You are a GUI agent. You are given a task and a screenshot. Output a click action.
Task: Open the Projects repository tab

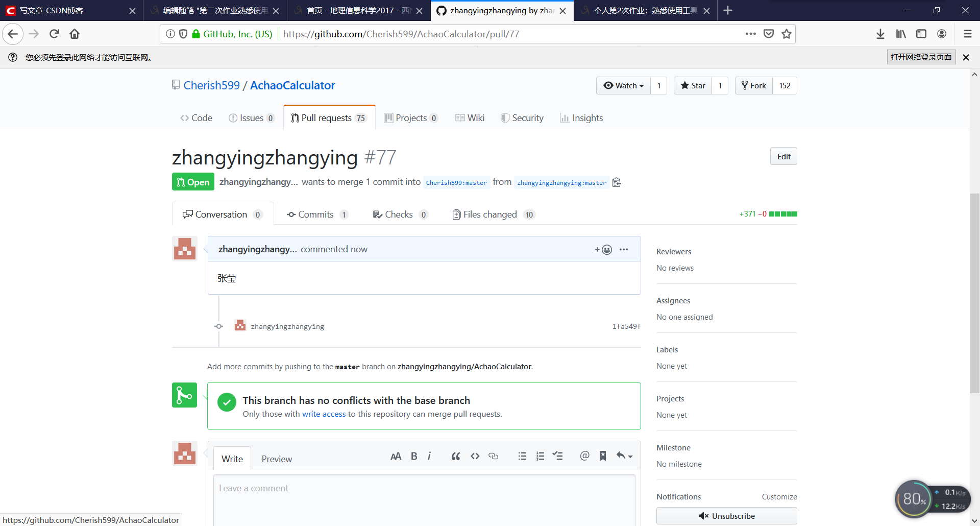click(411, 118)
